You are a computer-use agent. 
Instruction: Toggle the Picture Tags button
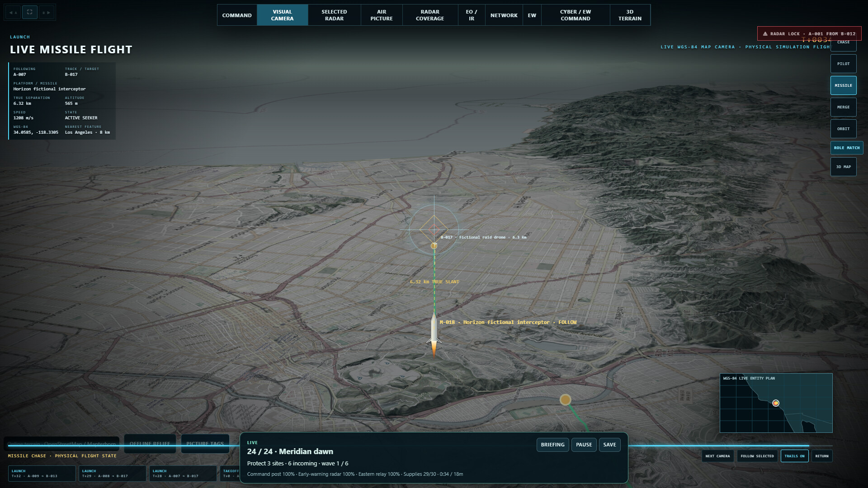pyautogui.click(x=205, y=444)
